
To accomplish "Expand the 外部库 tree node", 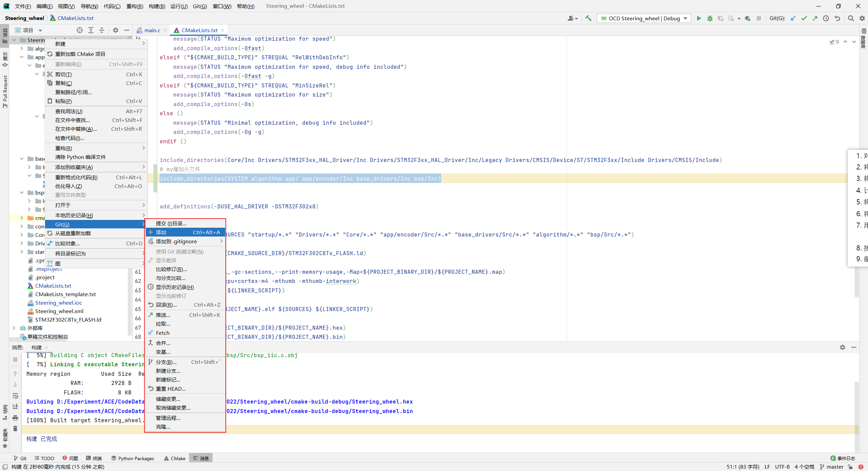I will [x=14, y=328].
